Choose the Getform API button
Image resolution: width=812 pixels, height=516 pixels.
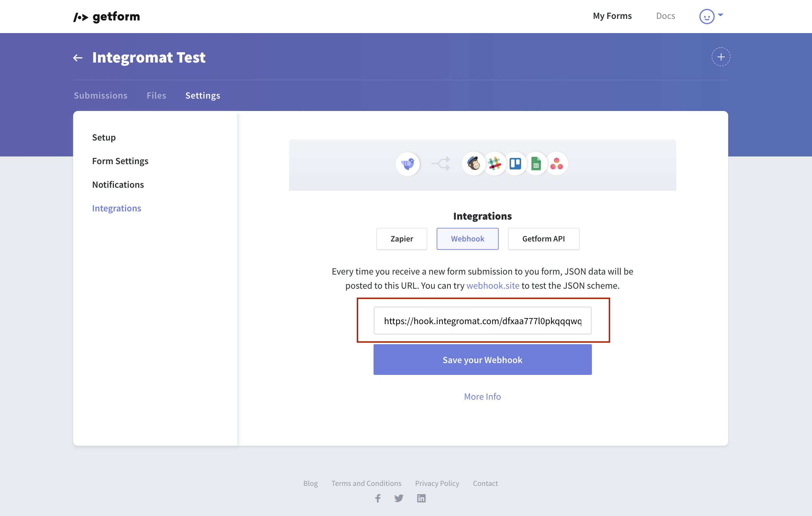point(543,239)
